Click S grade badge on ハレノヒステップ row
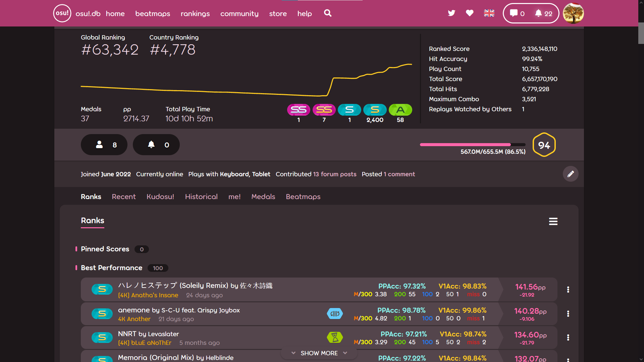Image resolution: width=644 pixels, height=362 pixels. [102, 289]
